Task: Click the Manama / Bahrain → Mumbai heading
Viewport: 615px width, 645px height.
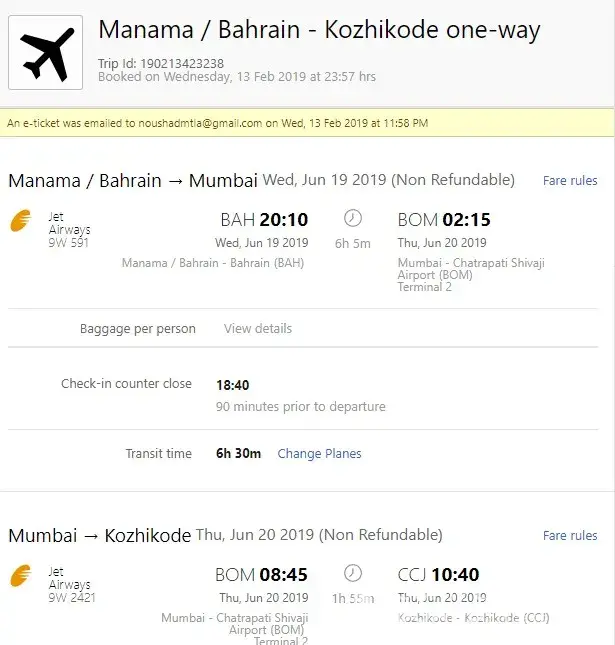Action: click(133, 181)
